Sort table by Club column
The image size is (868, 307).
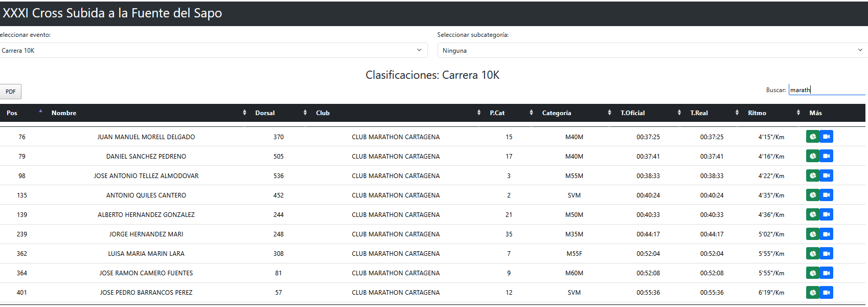[x=397, y=113]
